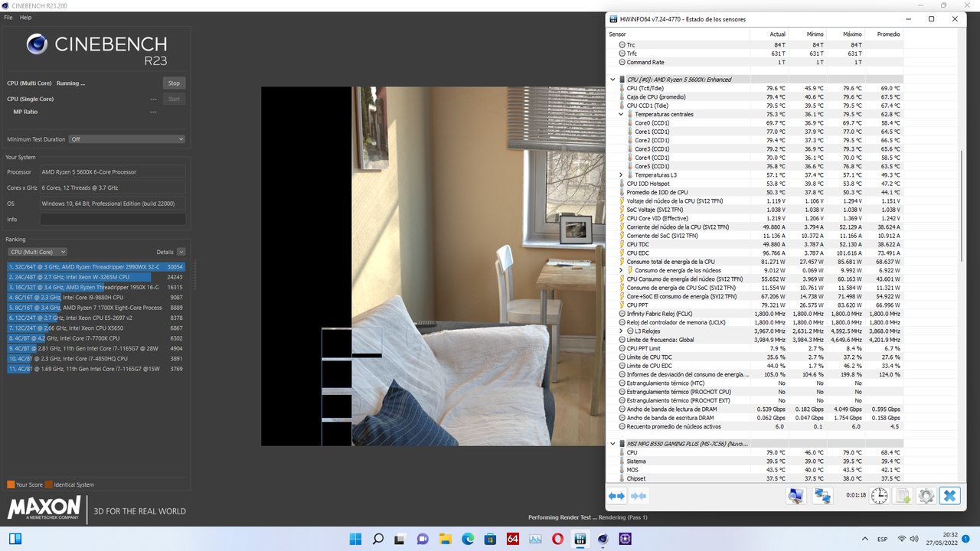Open Windows Start menu
980x551 pixels.
tap(355, 539)
